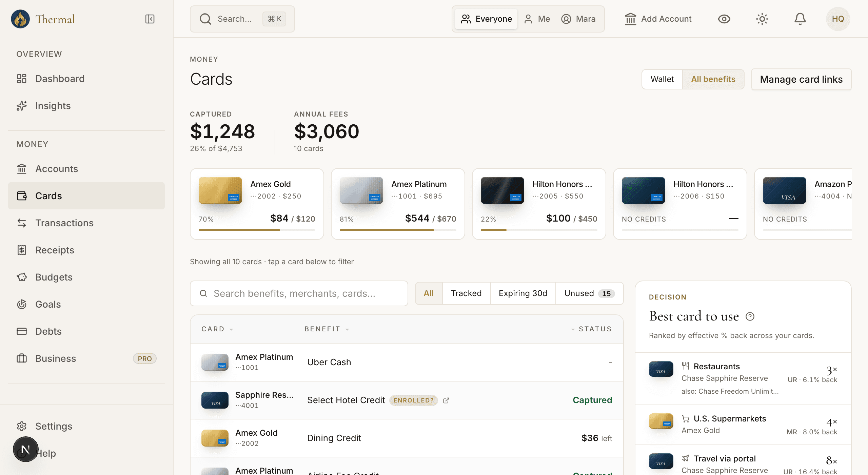Click Amex Platinum 81% progress bar
Screen dimensions: 868x475
(x=398, y=230)
